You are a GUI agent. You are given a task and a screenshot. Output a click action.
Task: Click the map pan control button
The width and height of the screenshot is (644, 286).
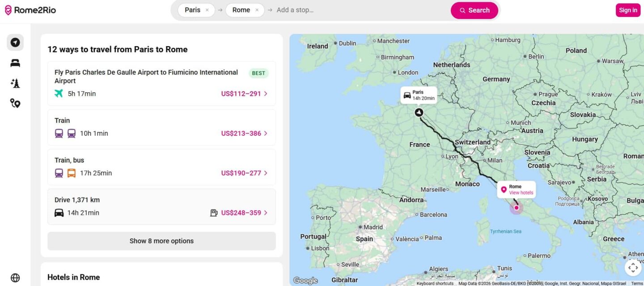pos(633,268)
